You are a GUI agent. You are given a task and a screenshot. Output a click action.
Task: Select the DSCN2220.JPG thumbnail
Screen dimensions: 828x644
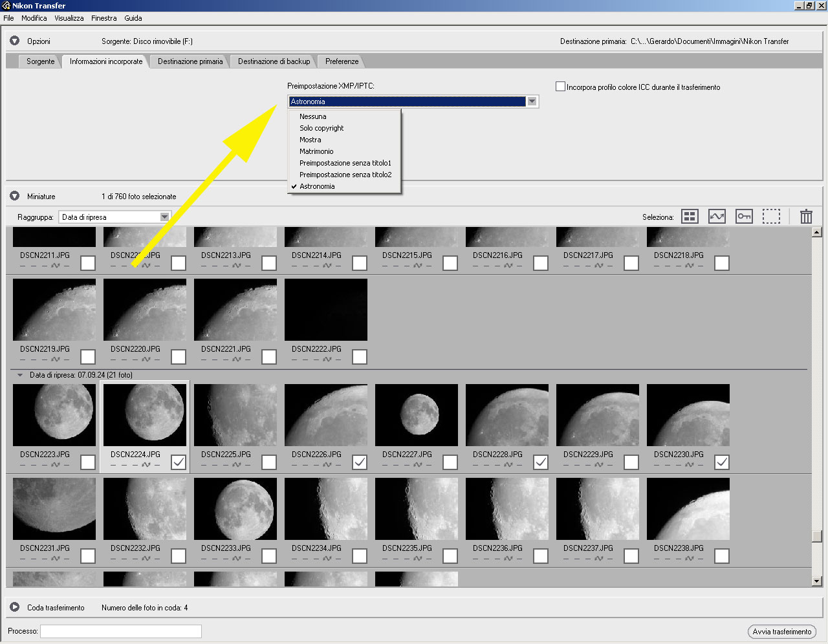pos(145,310)
